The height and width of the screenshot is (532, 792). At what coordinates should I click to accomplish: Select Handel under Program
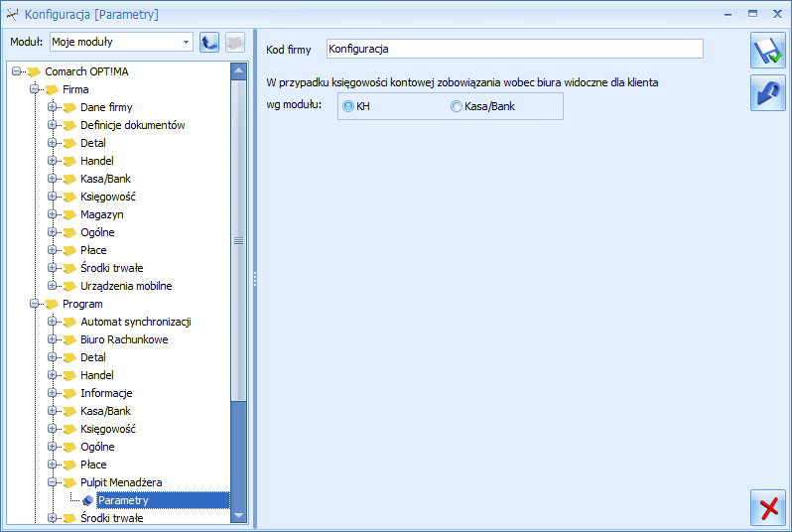(97, 375)
